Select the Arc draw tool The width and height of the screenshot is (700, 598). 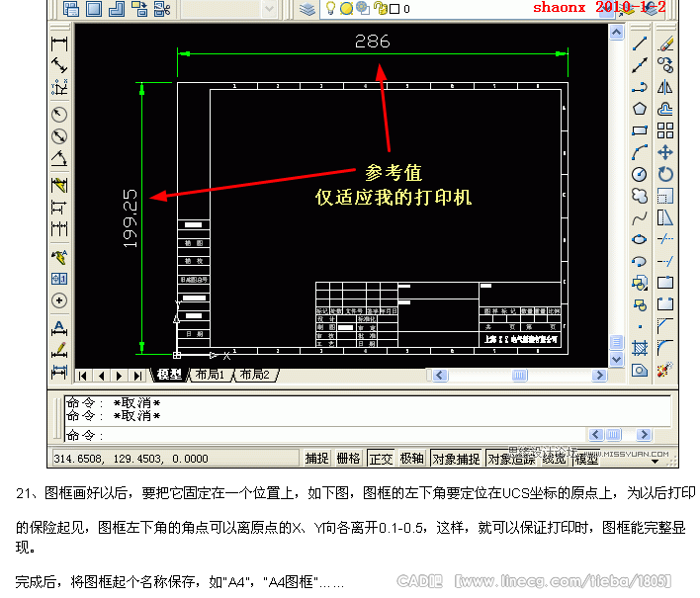640,152
